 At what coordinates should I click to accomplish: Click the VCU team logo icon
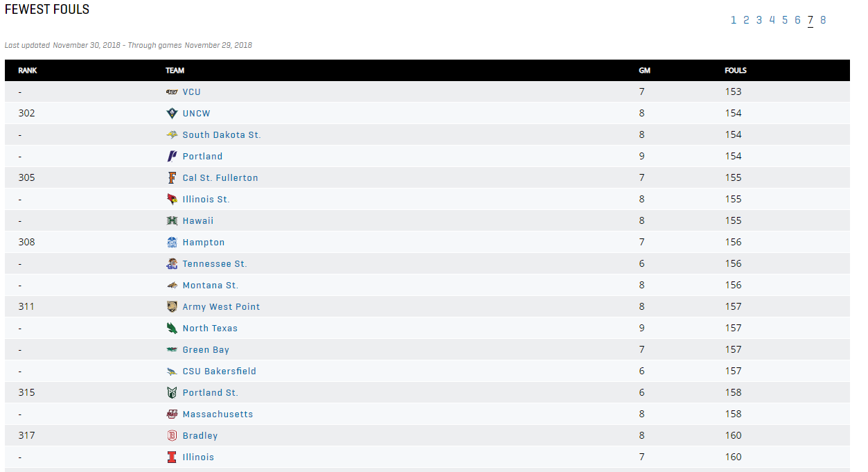pyautogui.click(x=172, y=91)
